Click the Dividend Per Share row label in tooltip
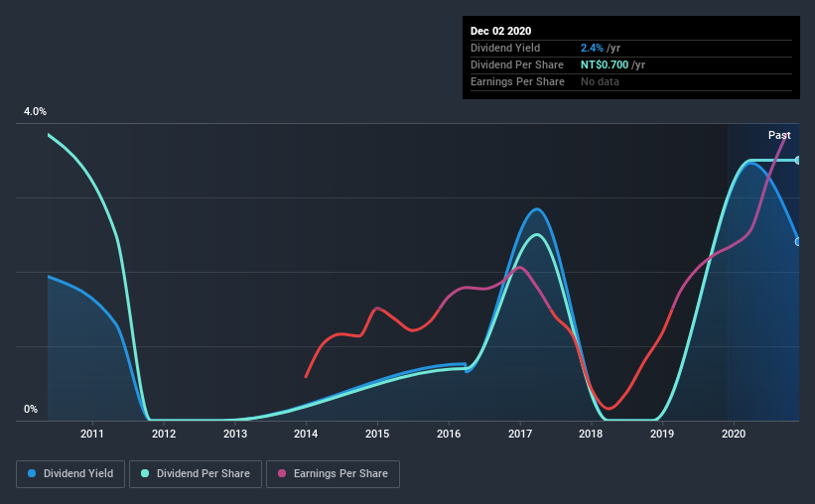This screenshot has height=504, width=815. 516,64
